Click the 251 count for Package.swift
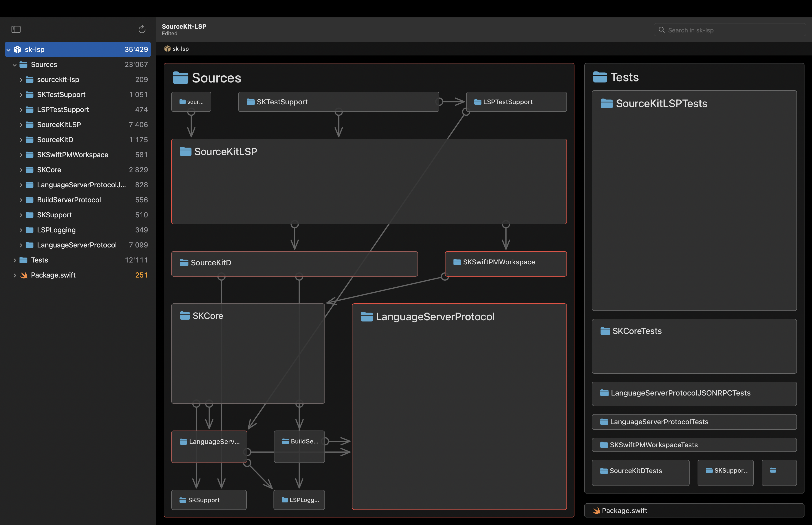The width and height of the screenshot is (812, 525). [141, 275]
